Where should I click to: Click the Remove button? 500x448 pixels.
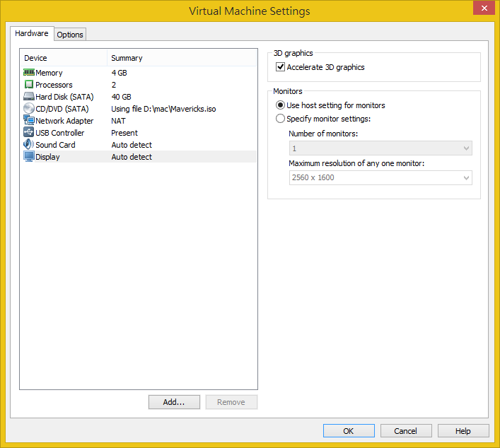[231, 402]
